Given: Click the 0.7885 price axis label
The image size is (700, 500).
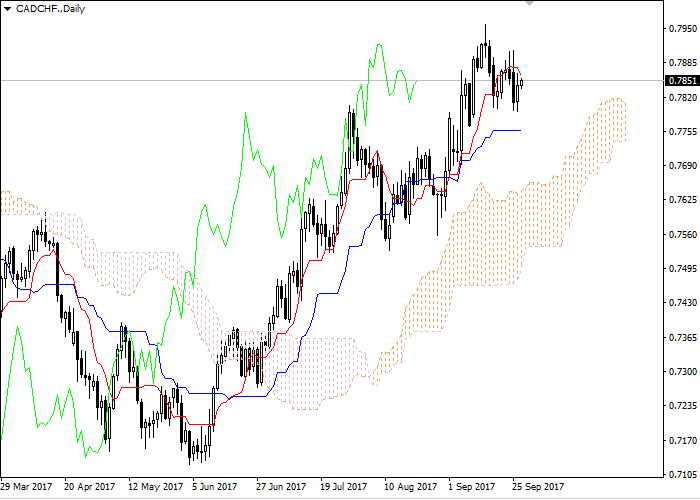Looking at the screenshot, I should pos(682,62).
